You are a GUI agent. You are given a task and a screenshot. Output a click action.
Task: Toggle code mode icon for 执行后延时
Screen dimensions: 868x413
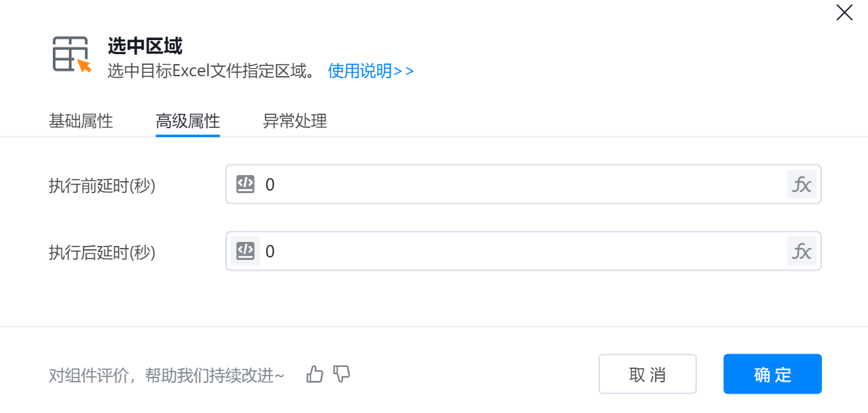pos(245,251)
